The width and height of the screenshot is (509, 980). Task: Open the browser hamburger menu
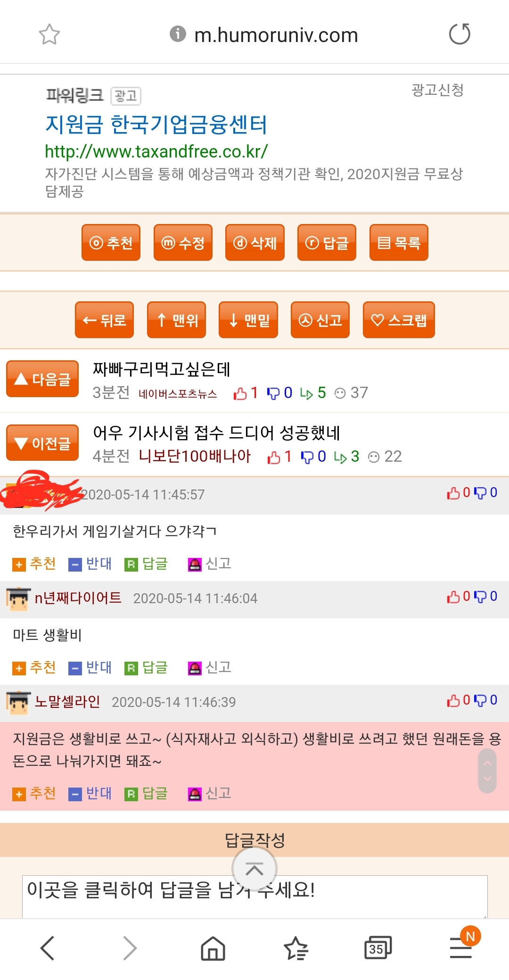tap(461, 948)
